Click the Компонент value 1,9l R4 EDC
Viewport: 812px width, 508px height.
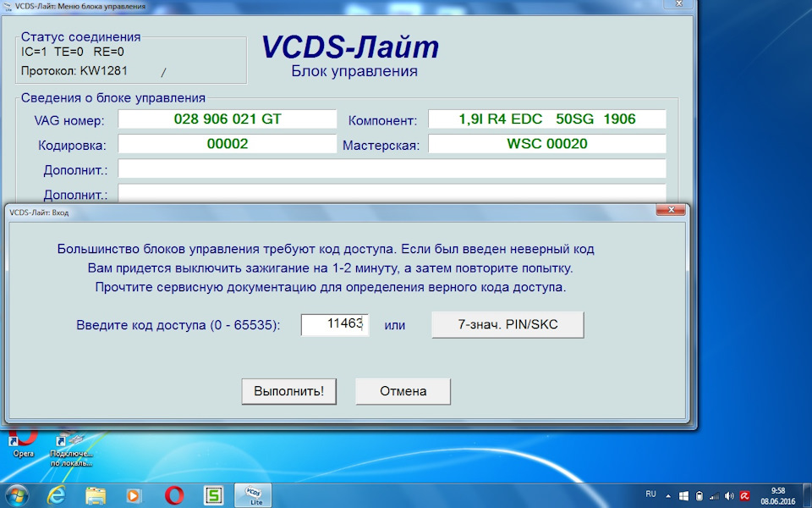coord(547,119)
